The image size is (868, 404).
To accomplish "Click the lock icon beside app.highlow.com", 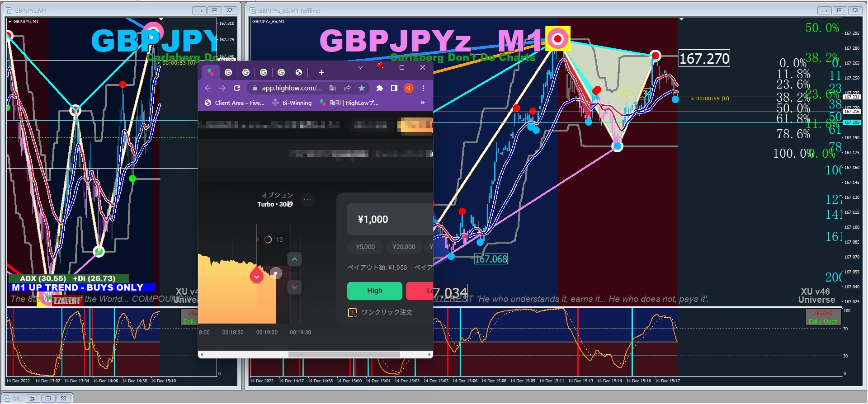I will (x=255, y=88).
